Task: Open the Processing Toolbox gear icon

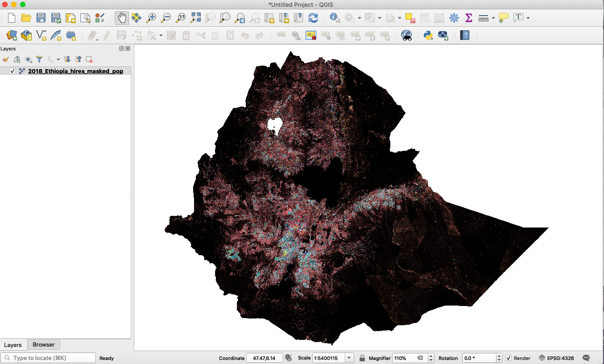Action: point(454,18)
